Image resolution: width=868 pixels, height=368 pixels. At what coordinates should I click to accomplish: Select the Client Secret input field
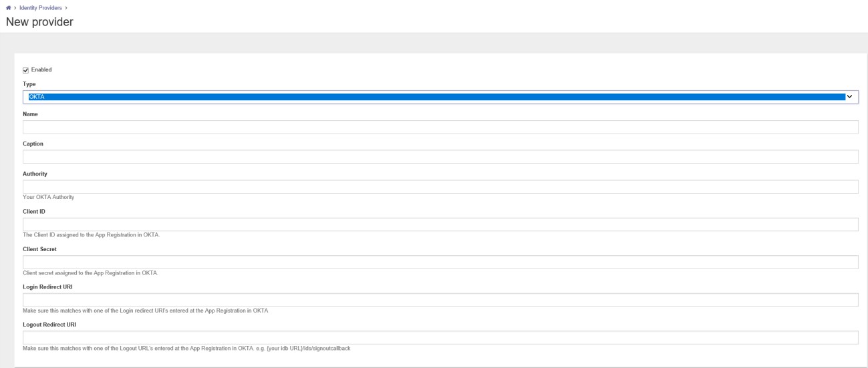pos(440,262)
